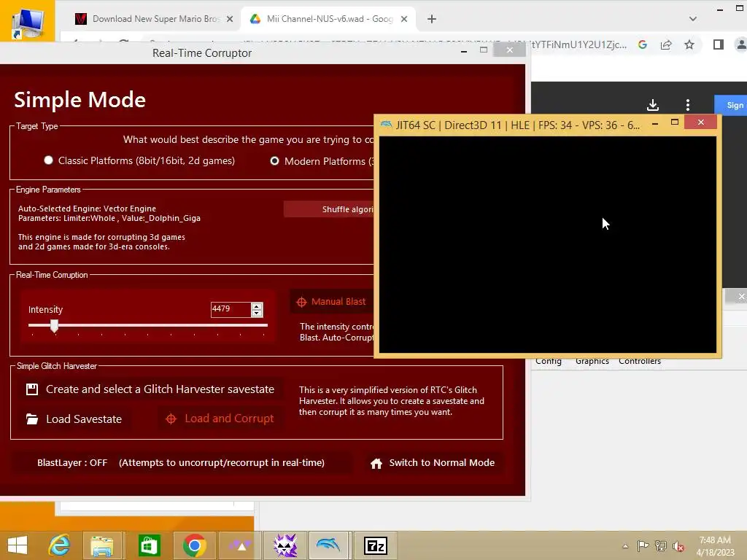Click the floppy disk savestate icon

coord(32,389)
